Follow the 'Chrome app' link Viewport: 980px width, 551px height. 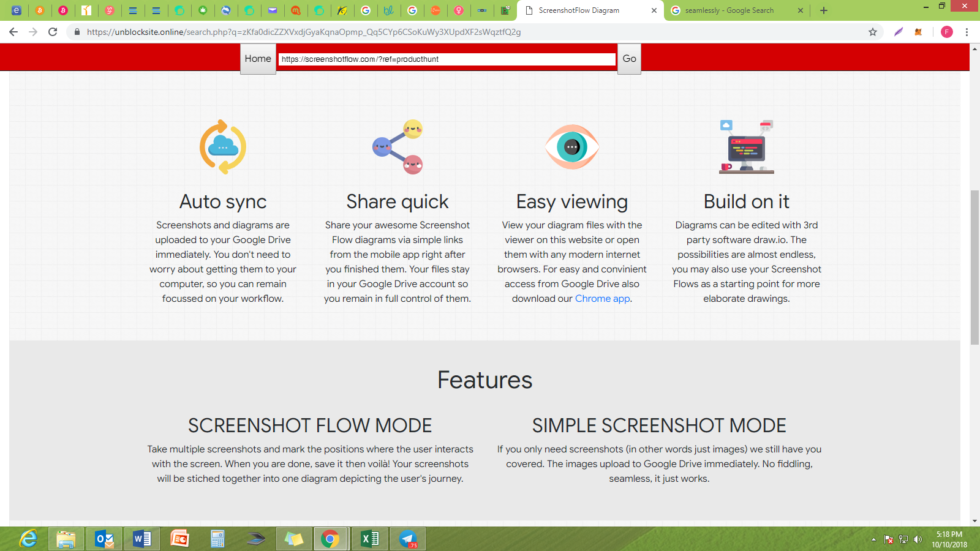[x=602, y=299]
